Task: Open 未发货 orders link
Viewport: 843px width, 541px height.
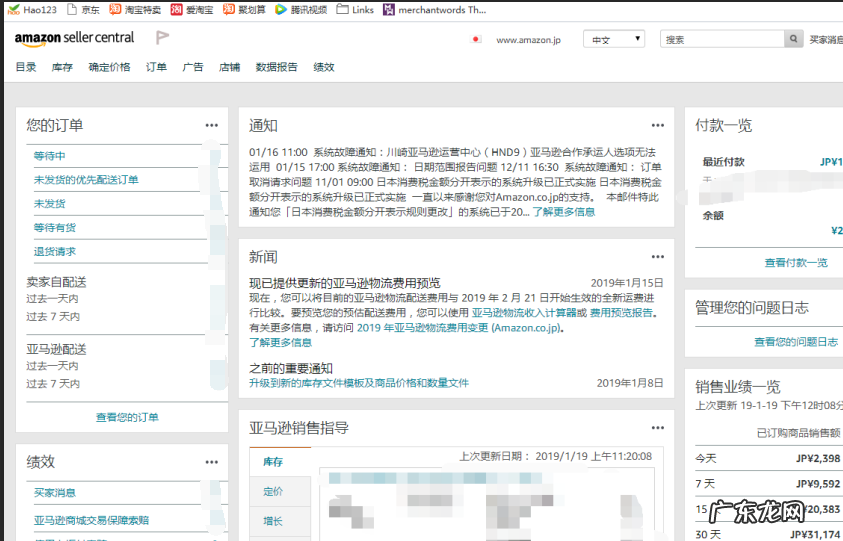Action: [x=49, y=204]
